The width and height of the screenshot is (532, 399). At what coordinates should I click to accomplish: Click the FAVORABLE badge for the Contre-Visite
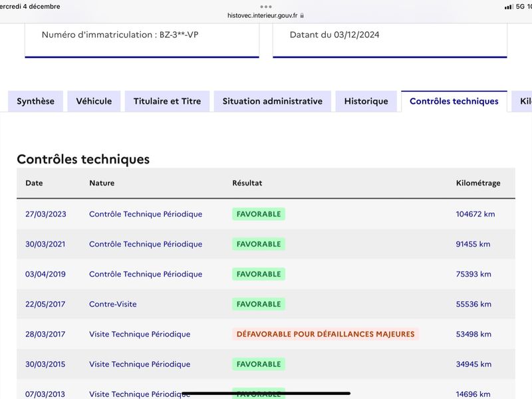[x=259, y=304]
